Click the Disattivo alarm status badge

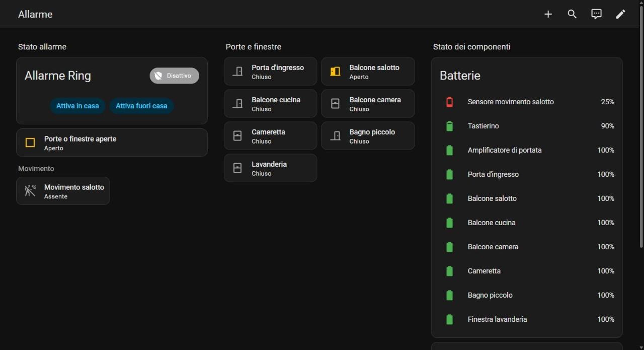coord(174,76)
